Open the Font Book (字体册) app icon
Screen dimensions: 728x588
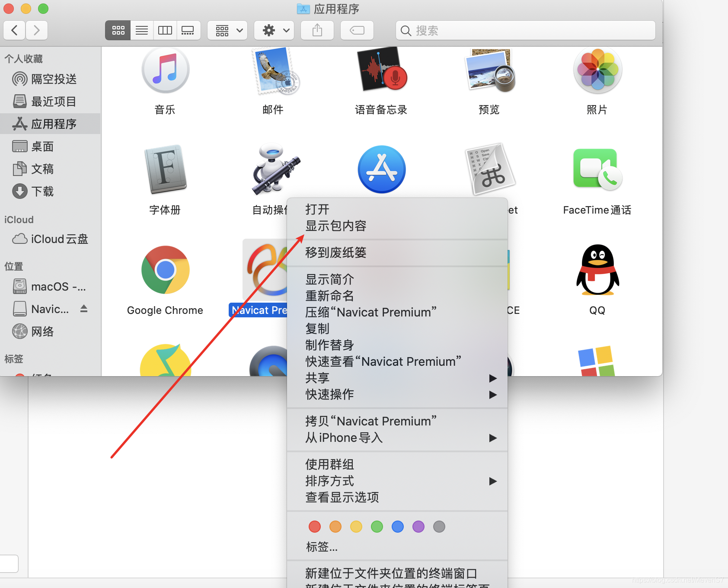tap(165, 169)
